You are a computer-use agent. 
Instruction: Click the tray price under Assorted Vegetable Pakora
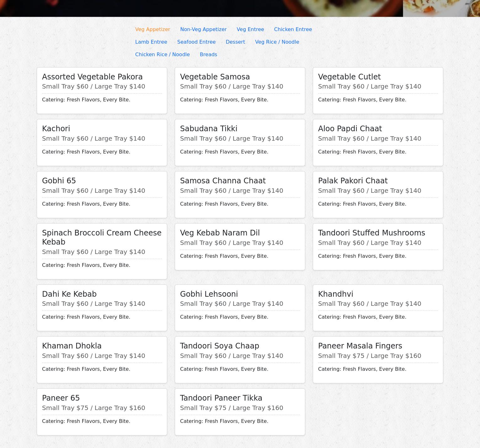click(93, 86)
